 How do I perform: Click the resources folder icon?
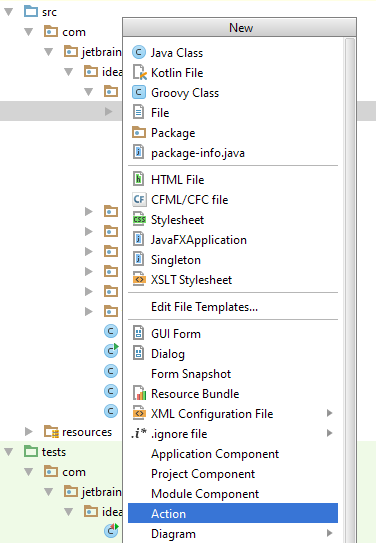pos(51,432)
